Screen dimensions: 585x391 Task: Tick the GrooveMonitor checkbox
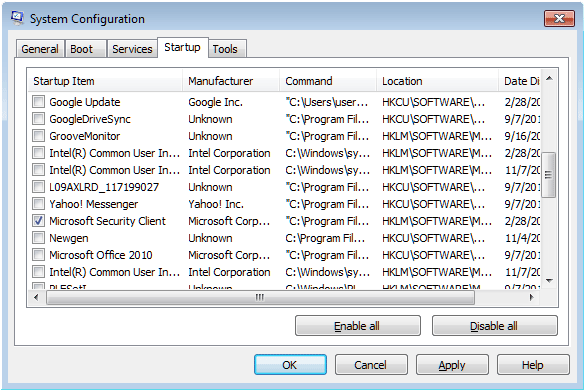pos(38,136)
